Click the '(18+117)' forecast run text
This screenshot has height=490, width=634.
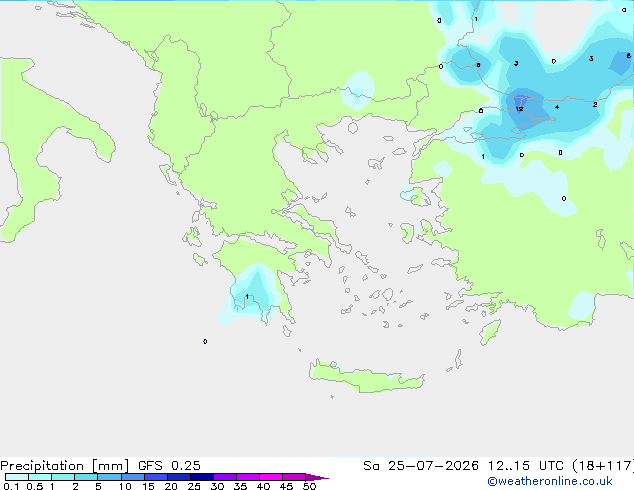[x=603, y=466]
